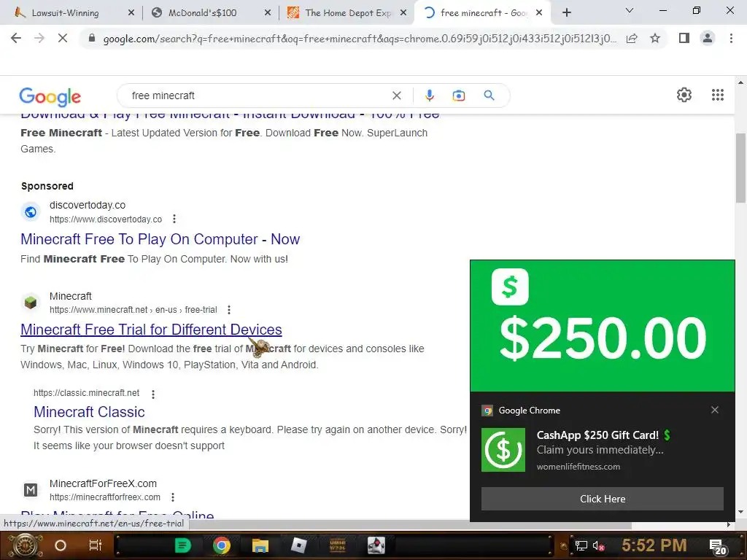The height and width of the screenshot is (560, 747).
Task: Open the clock showing 5:52 PM
Action: 654,545
